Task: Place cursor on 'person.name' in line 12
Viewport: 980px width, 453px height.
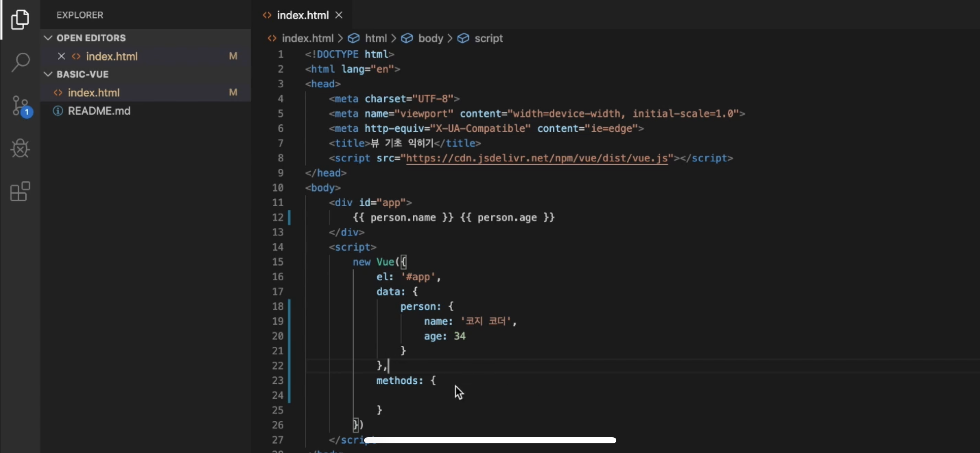Action: [x=403, y=217]
